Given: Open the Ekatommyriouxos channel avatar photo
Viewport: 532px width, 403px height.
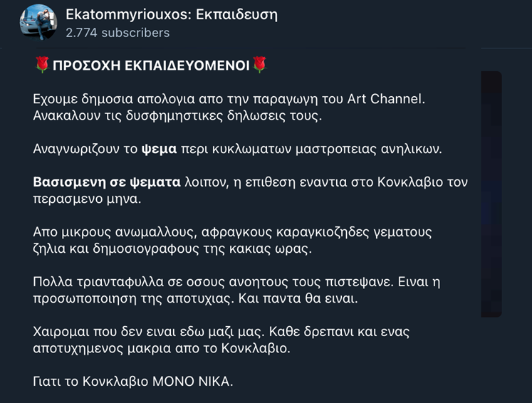Looking at the screenshot, I should coord(38,22).
